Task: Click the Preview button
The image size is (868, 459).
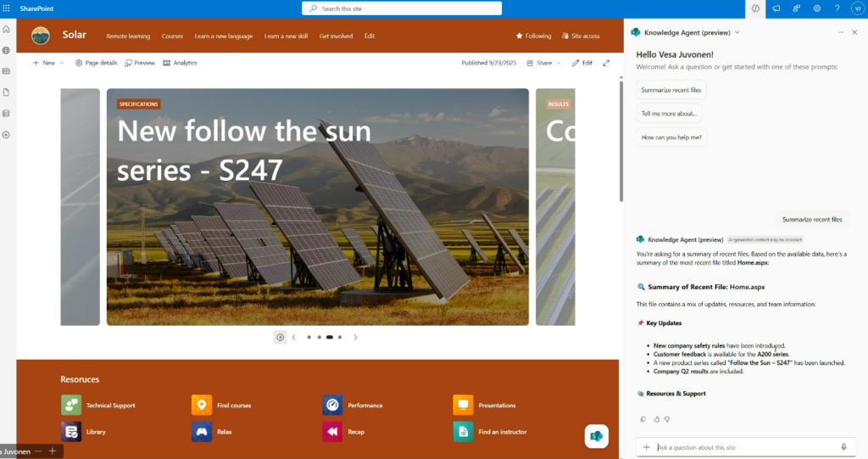Action: point(140,63)
